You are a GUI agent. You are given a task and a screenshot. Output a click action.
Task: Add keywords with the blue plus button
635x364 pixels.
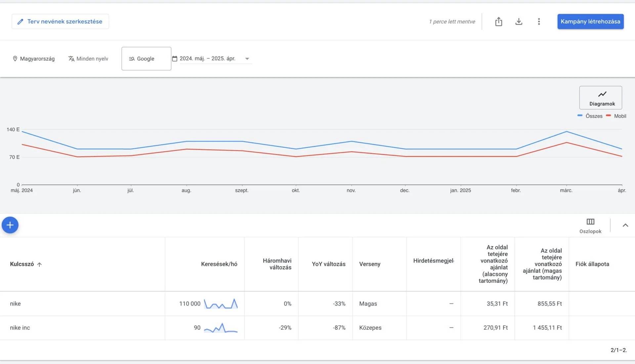point(10,225)
